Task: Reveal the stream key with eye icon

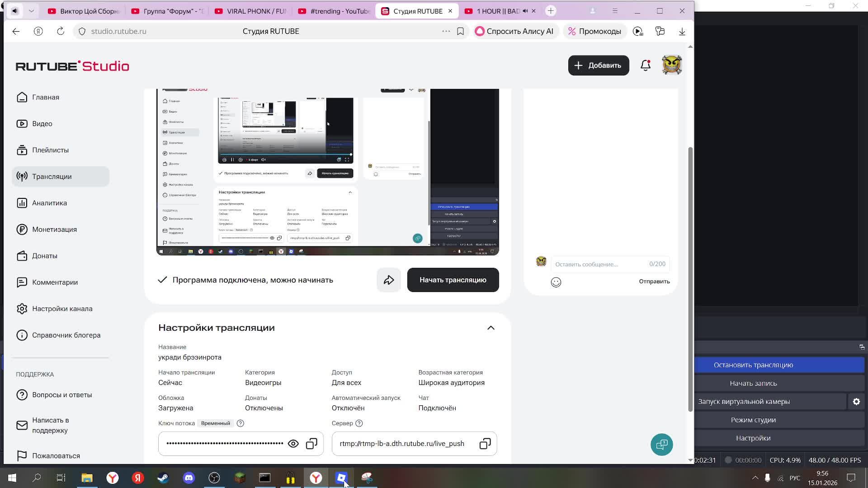Action: point(293,444)
